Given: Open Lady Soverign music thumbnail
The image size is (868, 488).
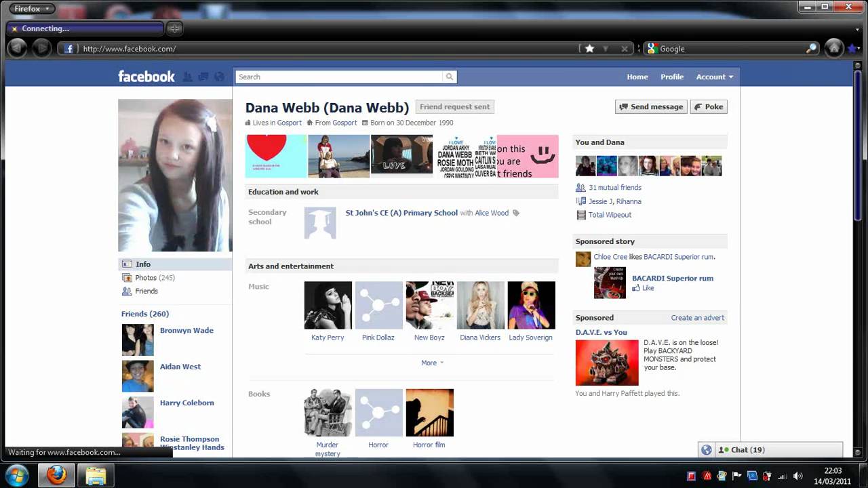Looking at the screenshot, I should [x=531, y=305].
